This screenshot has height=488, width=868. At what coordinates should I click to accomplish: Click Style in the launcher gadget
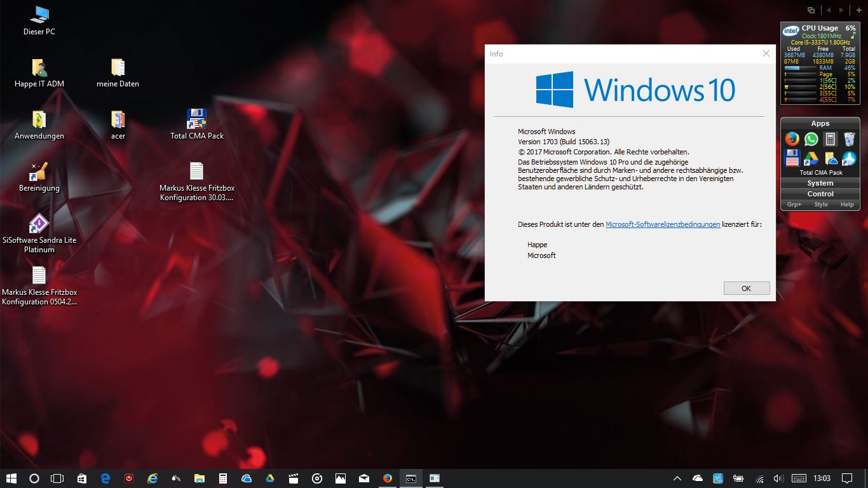(821, 205)
